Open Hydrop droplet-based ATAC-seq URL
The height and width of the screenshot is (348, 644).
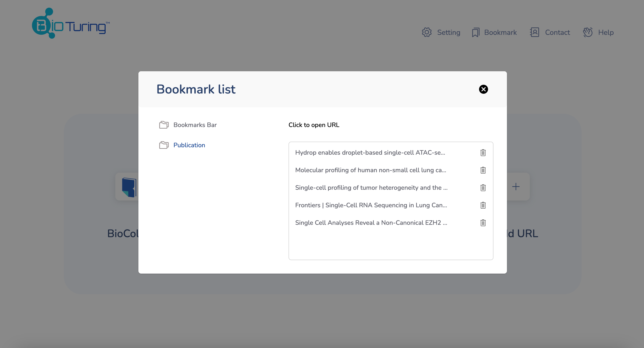click(370, 152)
